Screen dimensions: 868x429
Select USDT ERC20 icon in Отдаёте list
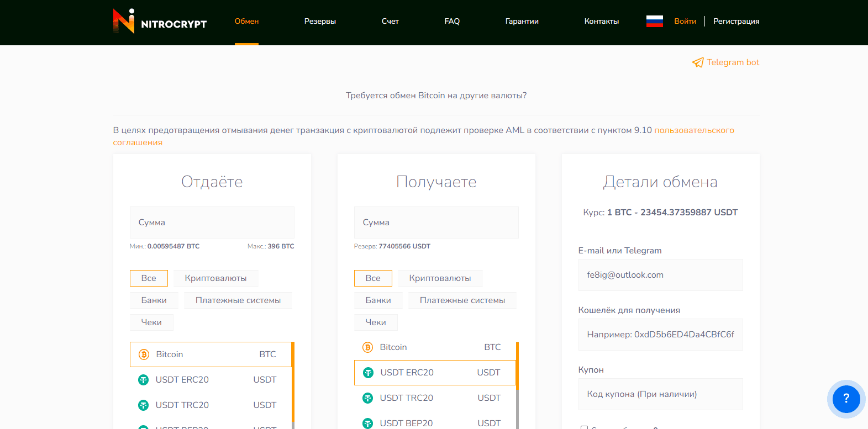pos(143,380)
